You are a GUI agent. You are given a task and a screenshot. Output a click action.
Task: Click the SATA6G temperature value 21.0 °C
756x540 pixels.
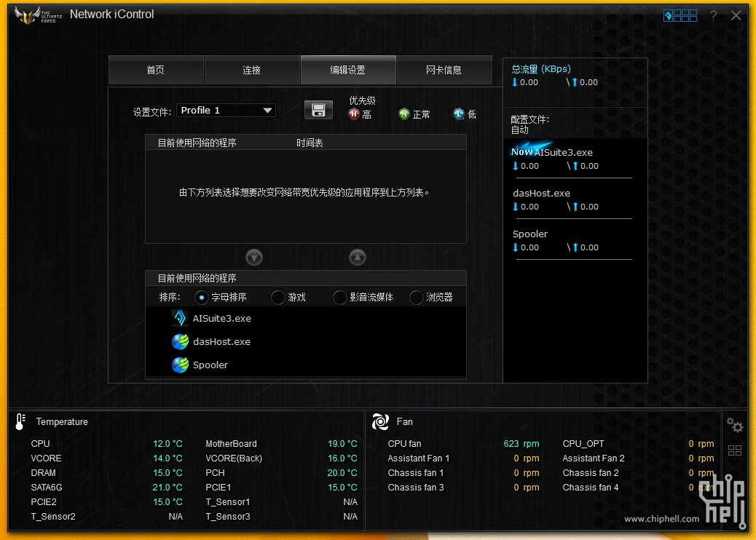[x=168, y=488]
